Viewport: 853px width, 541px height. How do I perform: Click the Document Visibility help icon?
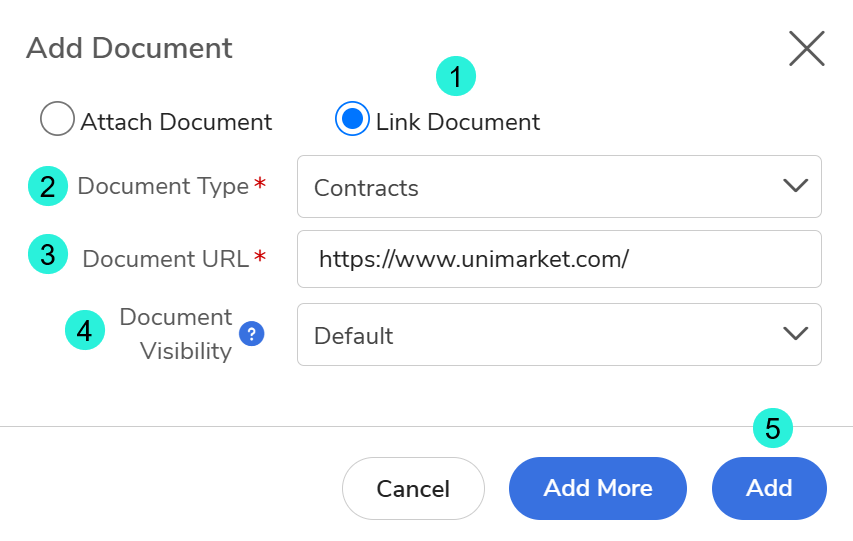coord(252,334)
